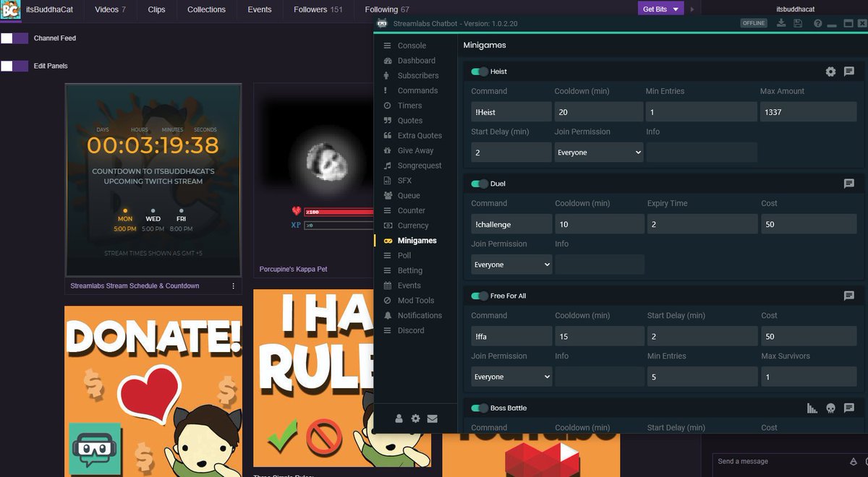
Task: Open Streamlabs Stream Schedule & Countdown link
Action: pyautogui.click(x=135, y=286)
